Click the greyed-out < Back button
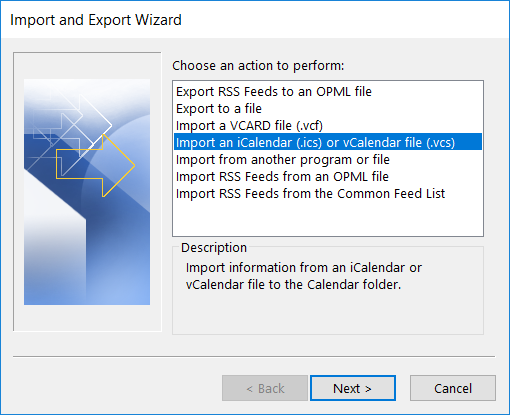The height and width of the screenshot is (415, 510). click(265, 388)
